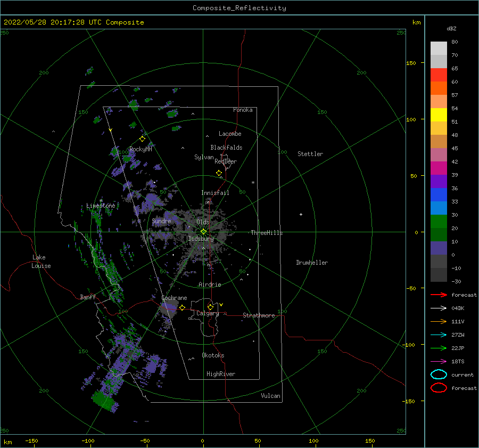Viewport: 479px width, 448px height.
Task: Click the cyan current ellipse icon
Action: tap(439, 374)
